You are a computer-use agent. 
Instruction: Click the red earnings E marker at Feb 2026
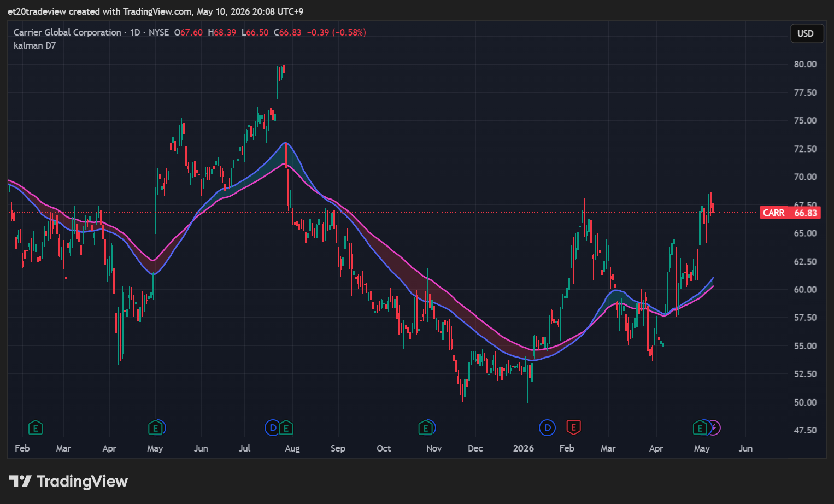point(573,427)
